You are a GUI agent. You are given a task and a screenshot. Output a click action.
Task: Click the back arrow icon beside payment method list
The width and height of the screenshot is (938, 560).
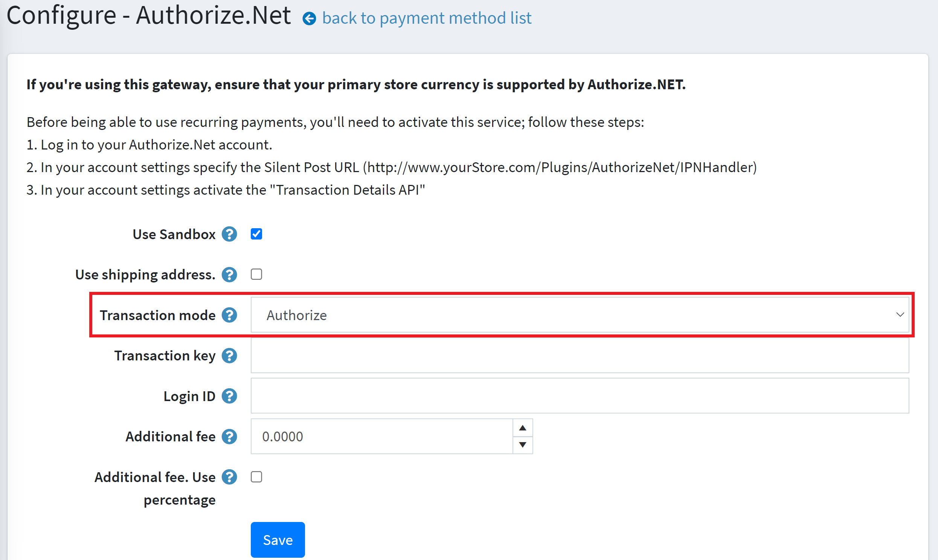coord(310,18)
